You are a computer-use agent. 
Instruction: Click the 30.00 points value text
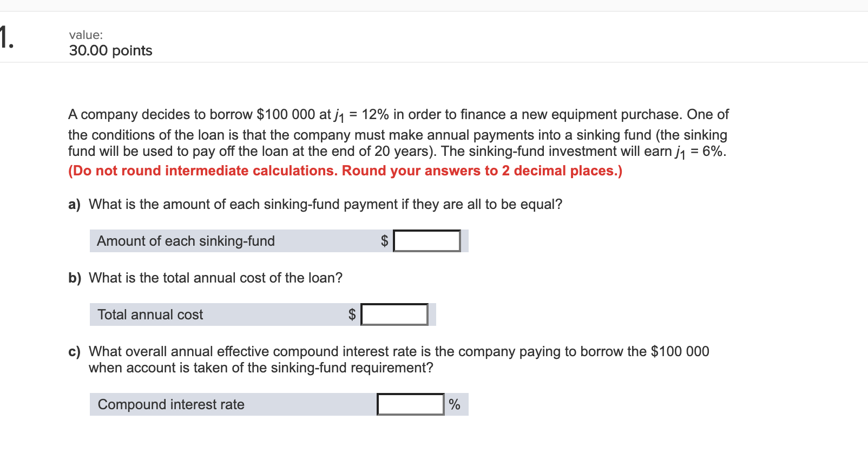(x=110, y=50)
